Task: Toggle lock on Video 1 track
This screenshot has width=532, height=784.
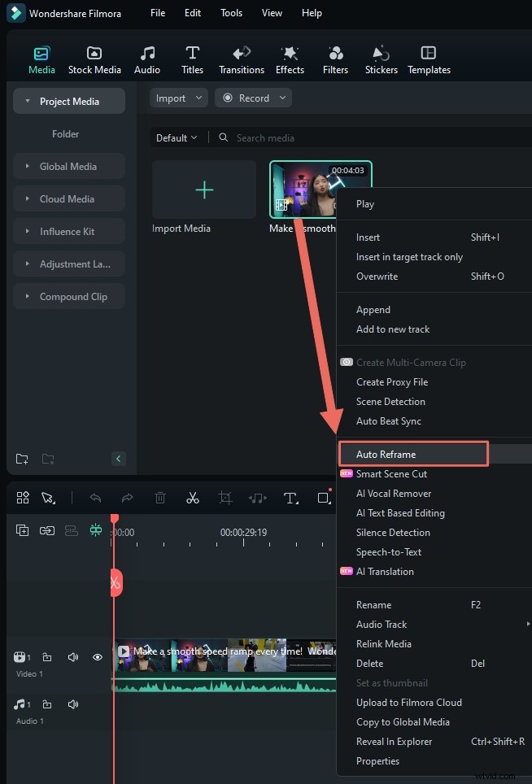Action: click(47, 657)
